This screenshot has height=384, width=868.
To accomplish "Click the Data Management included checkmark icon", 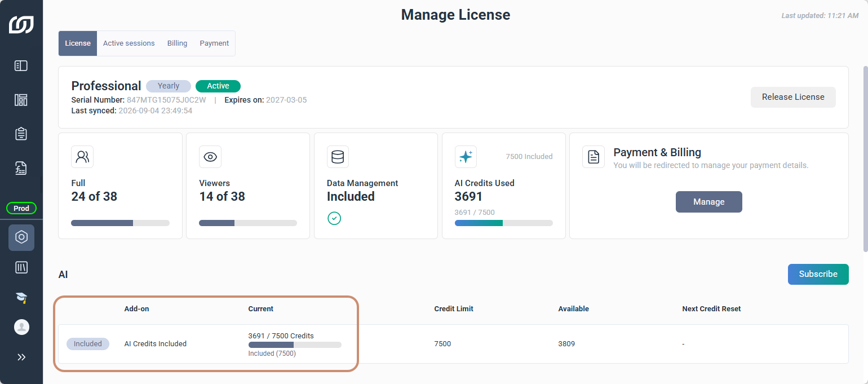I will click(x=334, y=218).
